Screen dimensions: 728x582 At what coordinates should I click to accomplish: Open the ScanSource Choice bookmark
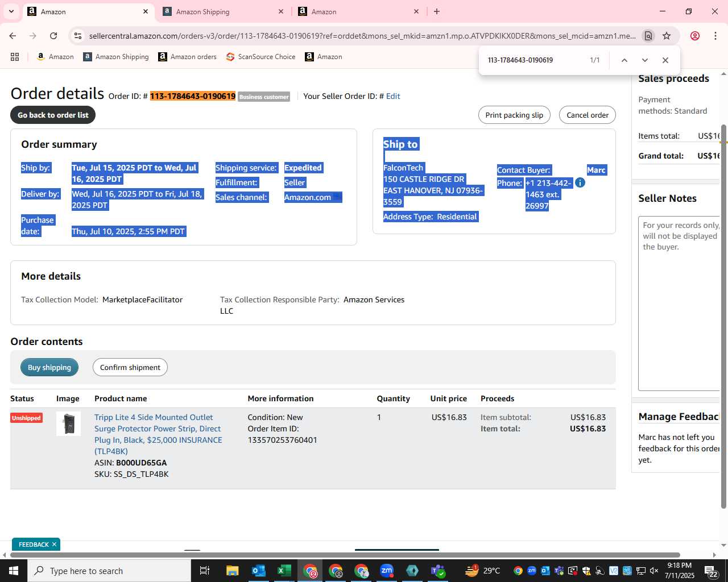pyautogui.click(x=260, y=57)
